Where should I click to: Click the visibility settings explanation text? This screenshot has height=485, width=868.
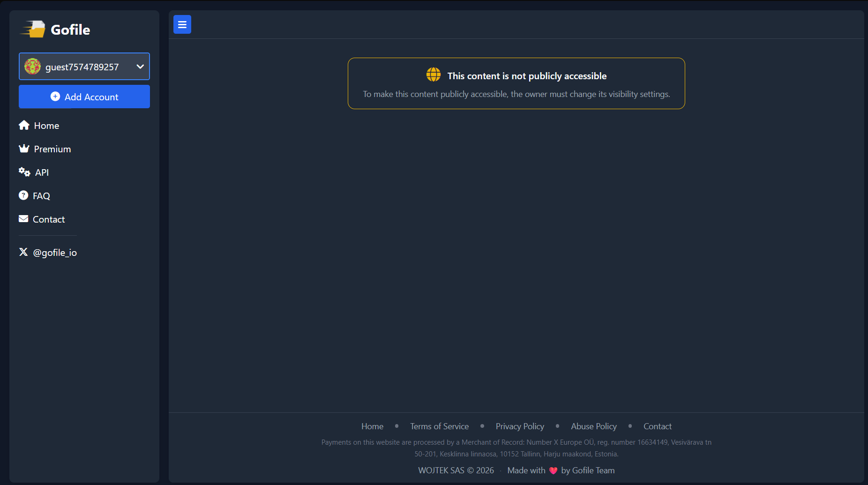516,94
